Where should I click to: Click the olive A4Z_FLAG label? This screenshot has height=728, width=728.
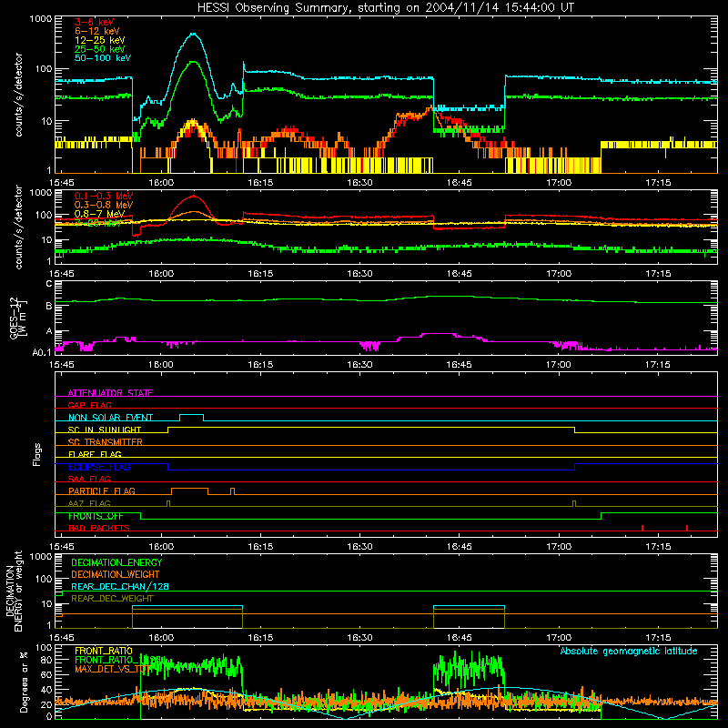click(89, 503)
